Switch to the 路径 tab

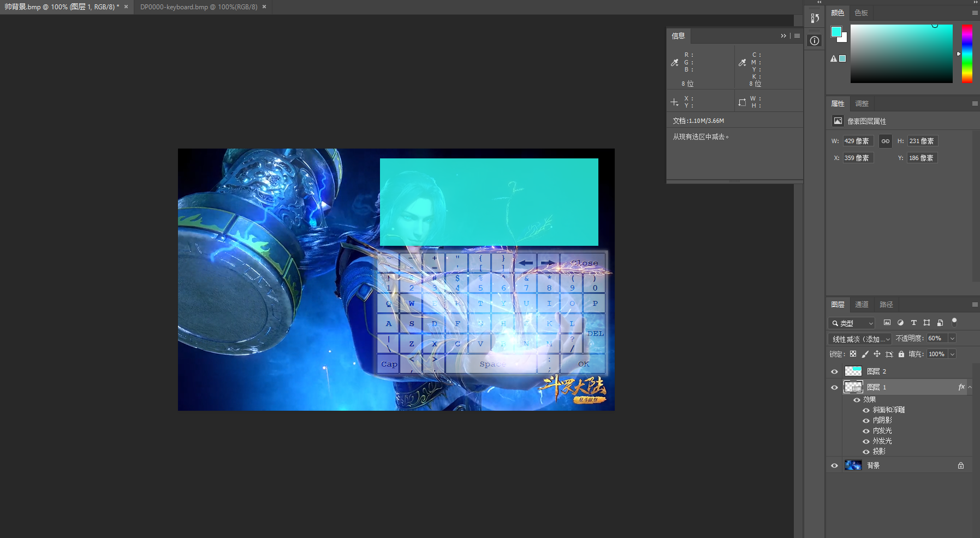click(886, 304)
